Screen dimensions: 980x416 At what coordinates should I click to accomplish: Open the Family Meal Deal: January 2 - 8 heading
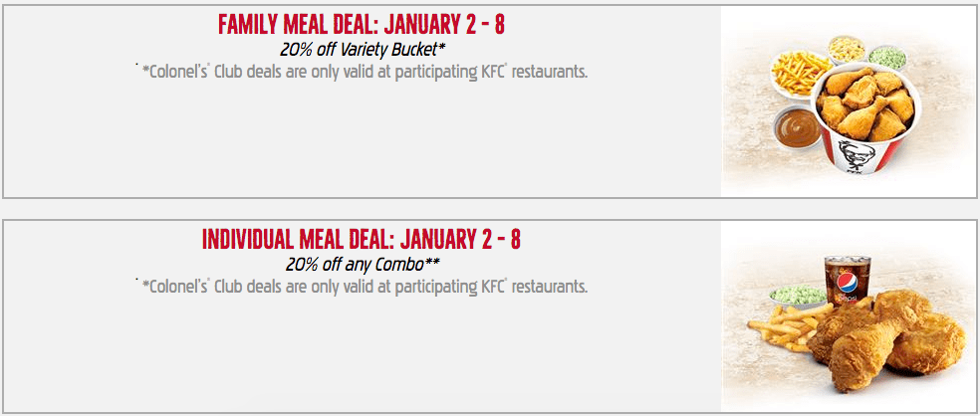click(x=362, y=24)
